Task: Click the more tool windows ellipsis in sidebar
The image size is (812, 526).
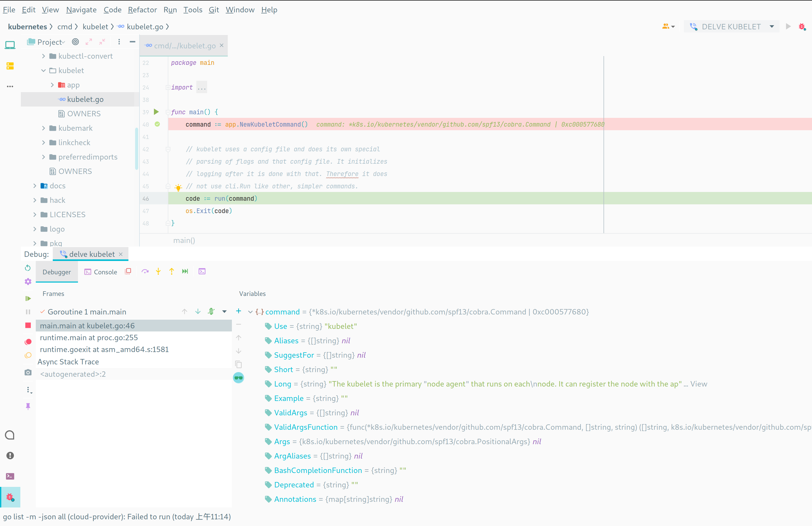Action: coord(10,86)
